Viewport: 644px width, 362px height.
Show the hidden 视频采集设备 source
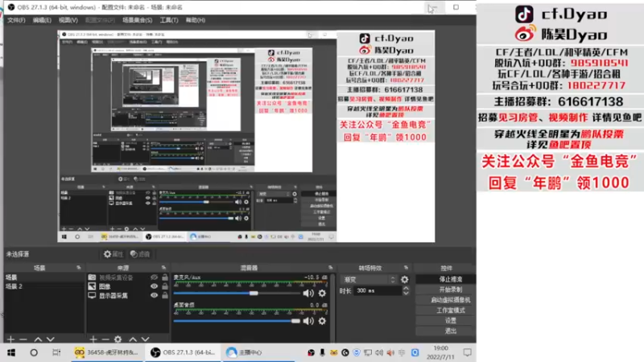pos(154,278)
